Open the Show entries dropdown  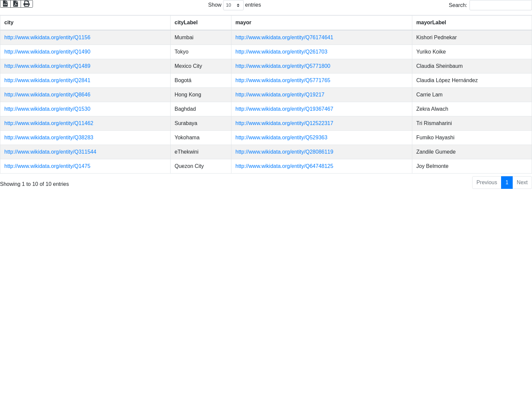coord(233,5)
